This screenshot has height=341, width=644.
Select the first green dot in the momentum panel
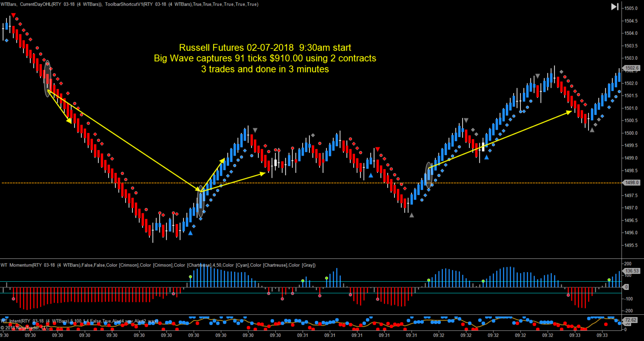tap(190, 277)
